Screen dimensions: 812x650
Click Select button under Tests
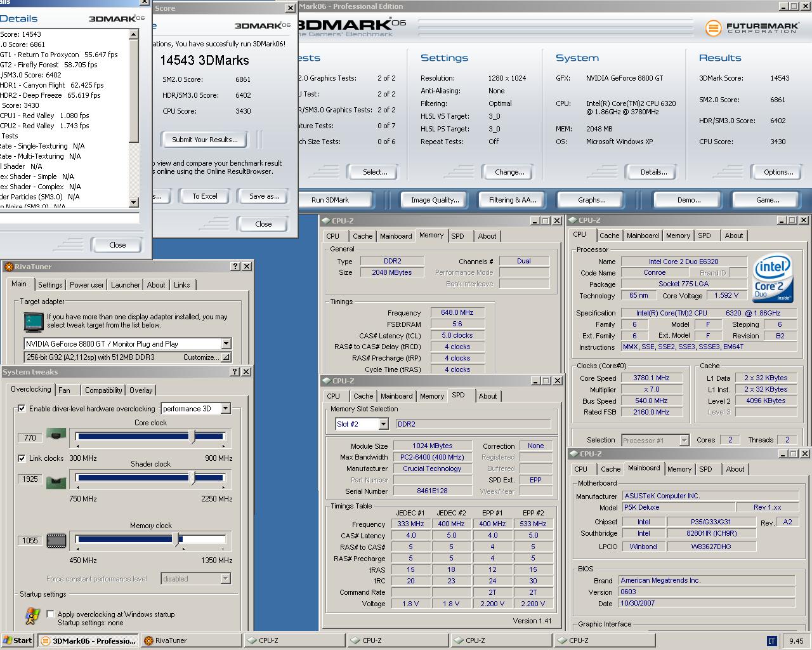[x=375, y=172]
